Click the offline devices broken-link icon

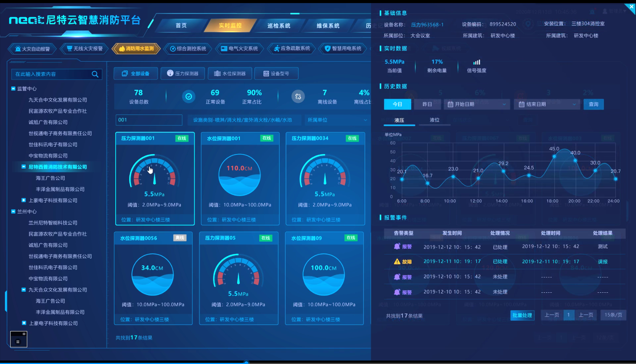(x=298, y=97)
